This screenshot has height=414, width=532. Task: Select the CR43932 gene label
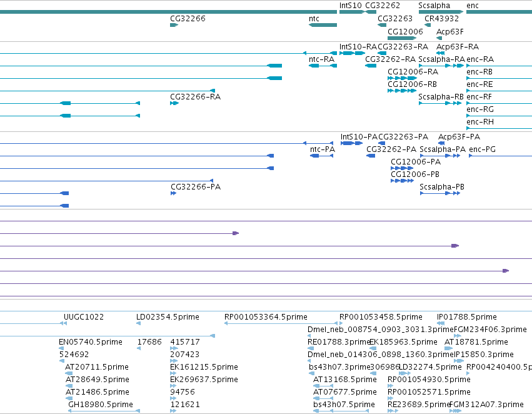[x=441, y=19]
